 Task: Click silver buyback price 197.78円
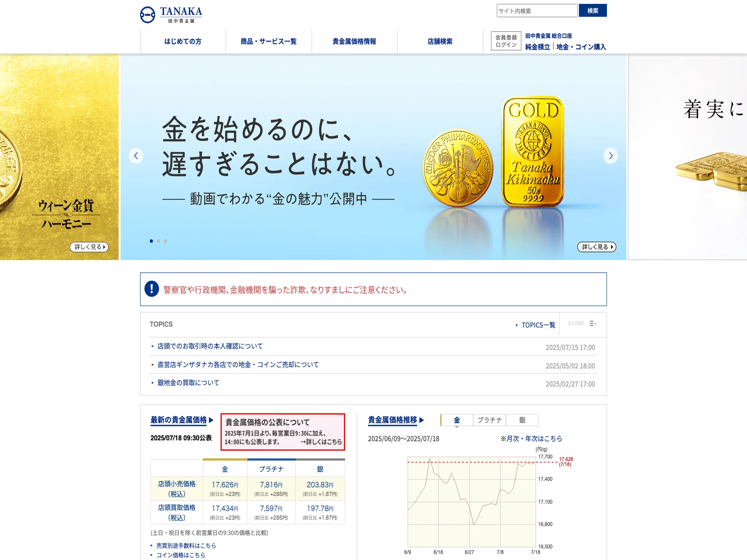coord(320,509)
